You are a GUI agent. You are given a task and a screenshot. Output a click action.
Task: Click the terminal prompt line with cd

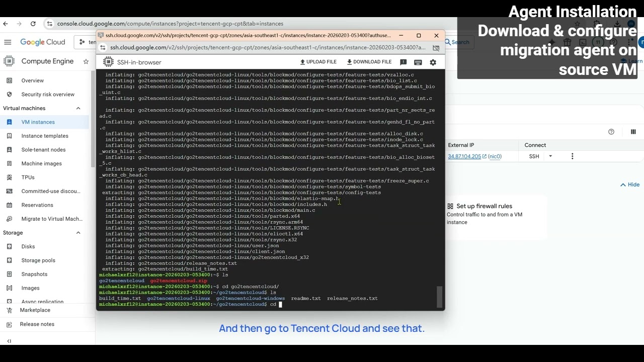(191, 304)
